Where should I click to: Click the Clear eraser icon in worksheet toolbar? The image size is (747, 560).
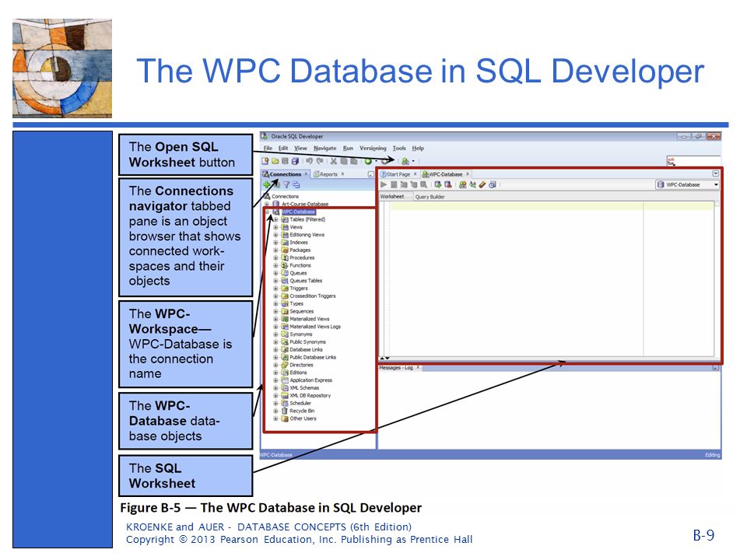pyautogui.click(x=482, y=184)
